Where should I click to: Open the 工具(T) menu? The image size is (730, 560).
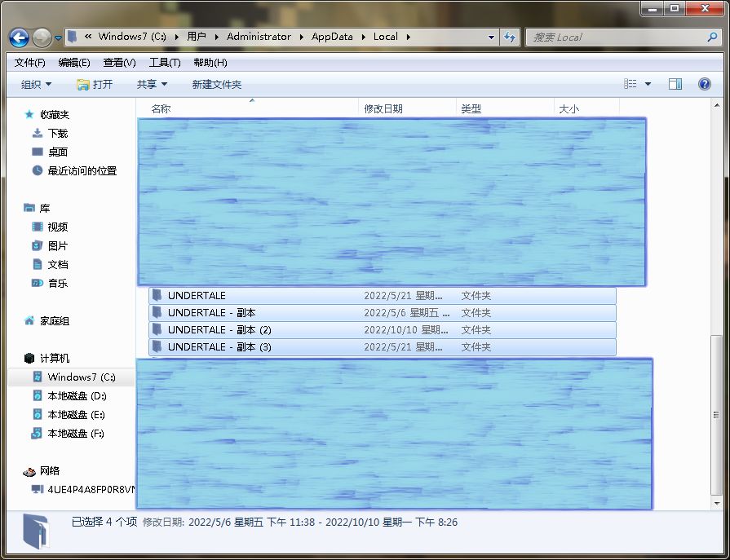[165, 62]
